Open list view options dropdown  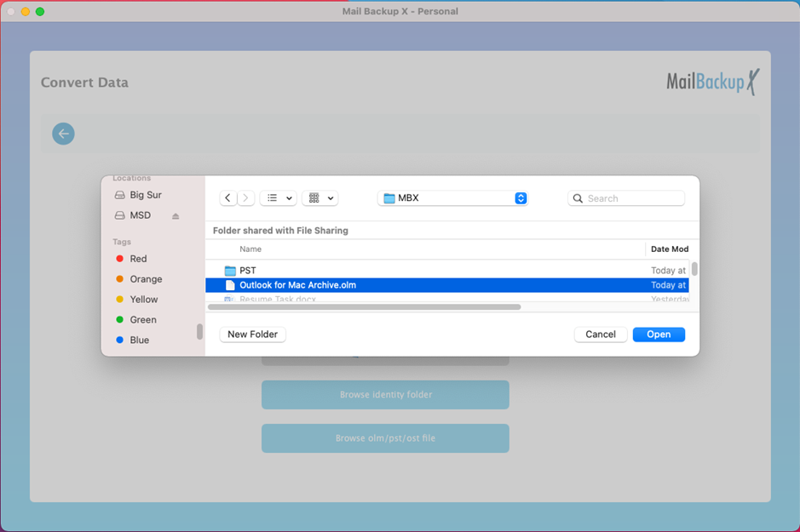coord(279,197)
